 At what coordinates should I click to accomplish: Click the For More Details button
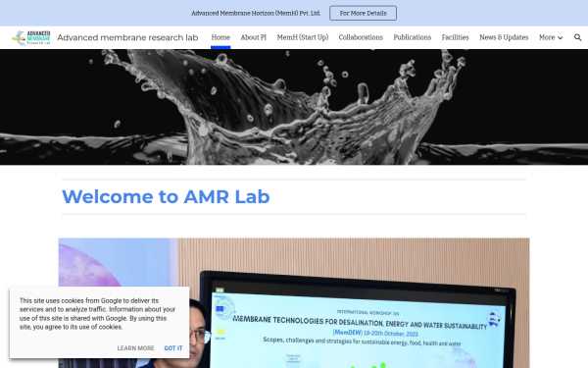point(363,13)
